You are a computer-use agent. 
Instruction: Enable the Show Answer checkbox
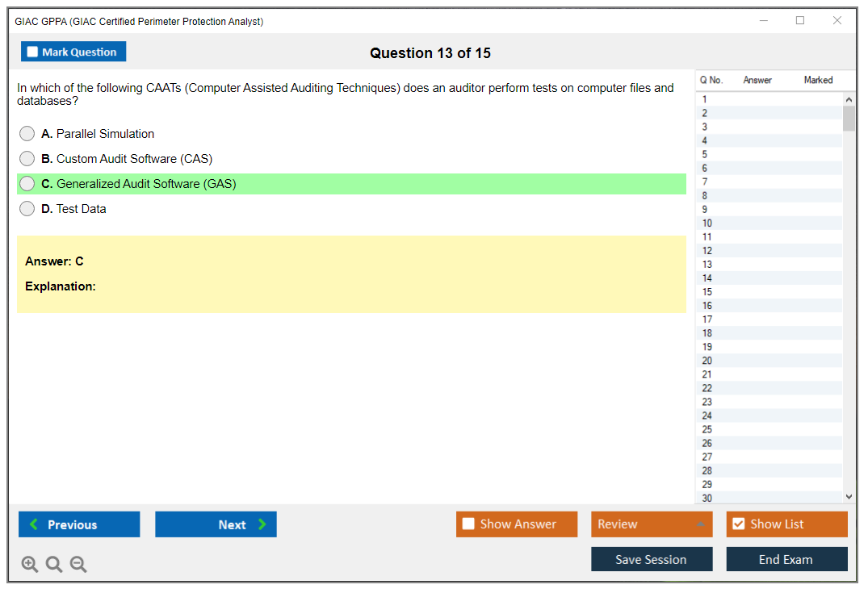[468, 524]
